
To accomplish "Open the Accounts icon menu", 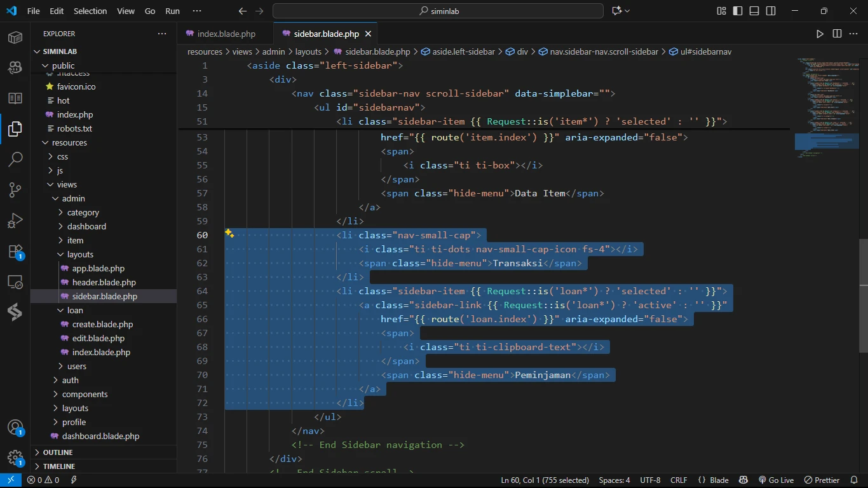I will (x=15, y=428).
